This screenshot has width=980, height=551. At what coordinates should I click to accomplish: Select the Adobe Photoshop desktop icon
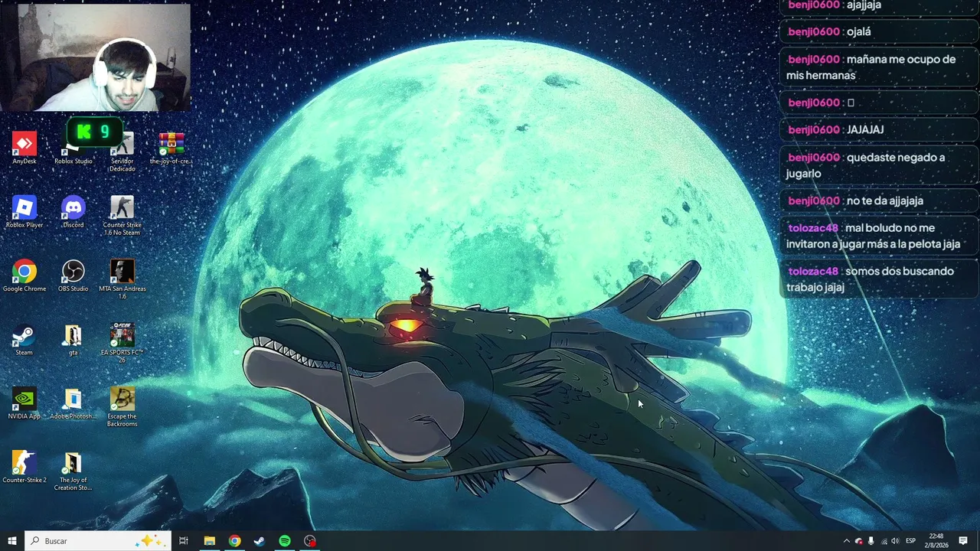pyautogui.click(x=73, y=403)
